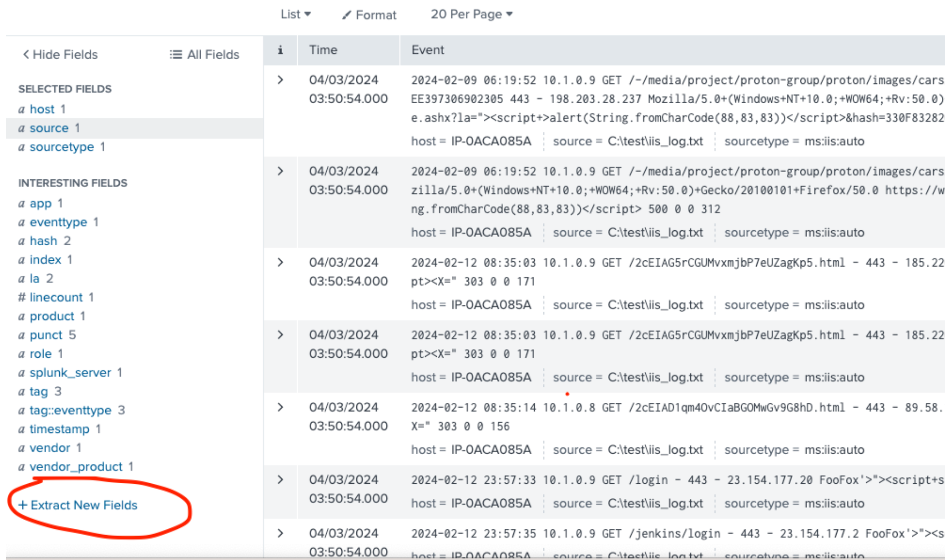Select the splunk_server interesting field
Image resolution: width=945 pixels, height=560 pixels.
70,372
